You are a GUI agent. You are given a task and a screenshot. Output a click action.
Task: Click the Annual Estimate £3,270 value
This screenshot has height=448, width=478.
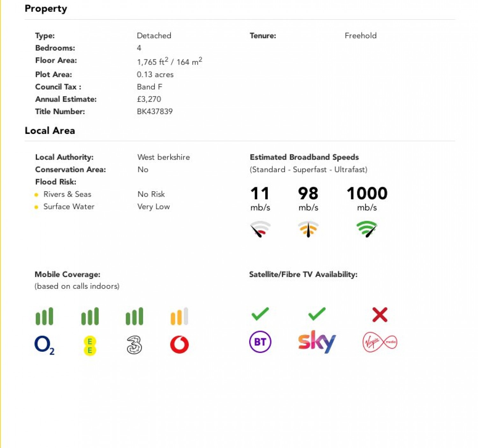tap(149, 99)
